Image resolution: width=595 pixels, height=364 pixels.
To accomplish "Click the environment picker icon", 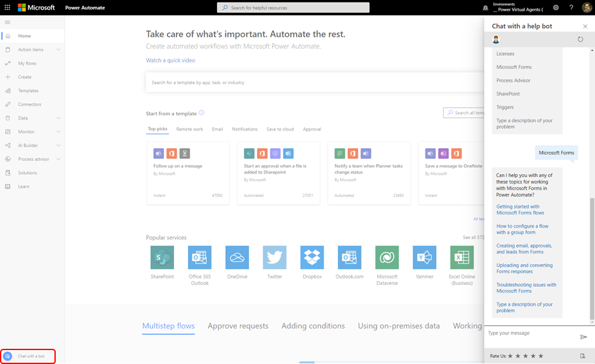I will [485, 8].
